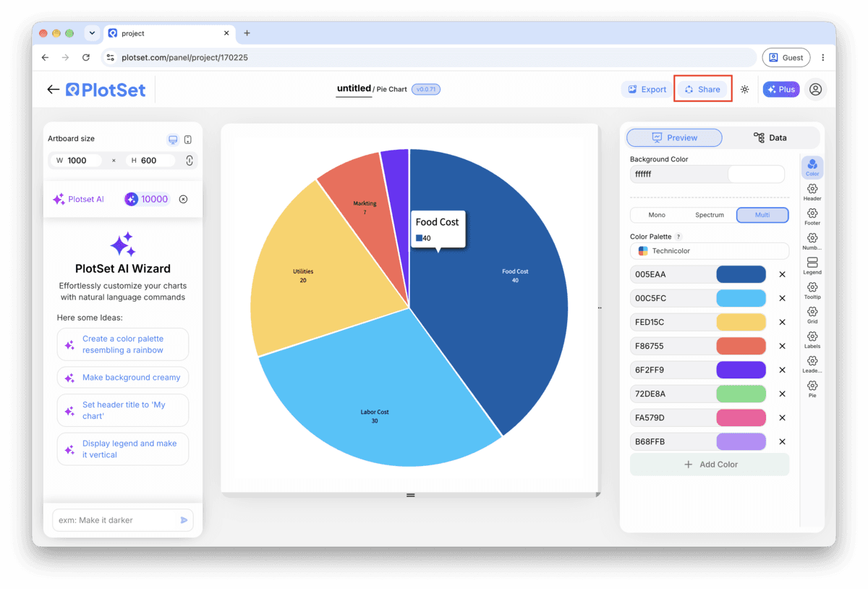Open the Technicolor palette dropdown
The image size is (868, 589).
coord(710,251)
